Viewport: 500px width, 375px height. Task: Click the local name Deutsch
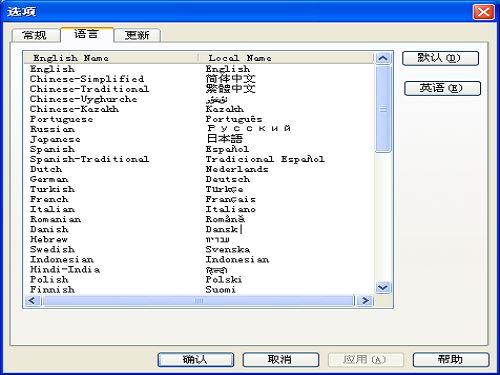[228, 179]
